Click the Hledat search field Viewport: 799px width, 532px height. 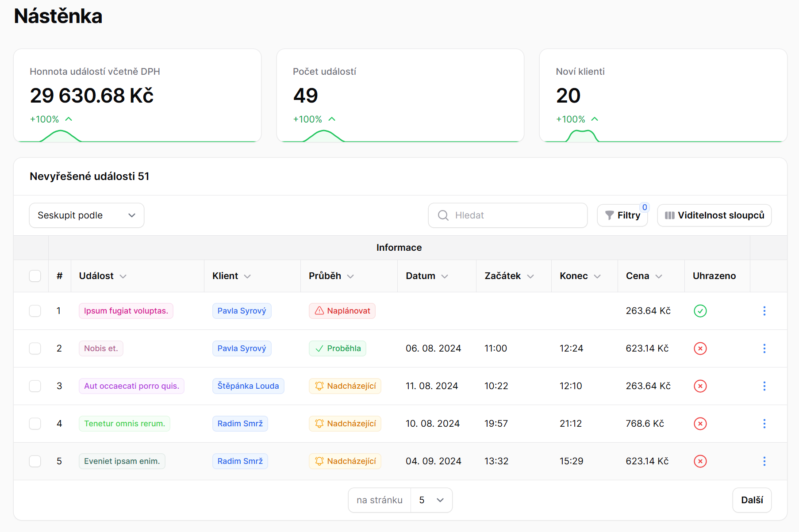[x=508, y=215]
